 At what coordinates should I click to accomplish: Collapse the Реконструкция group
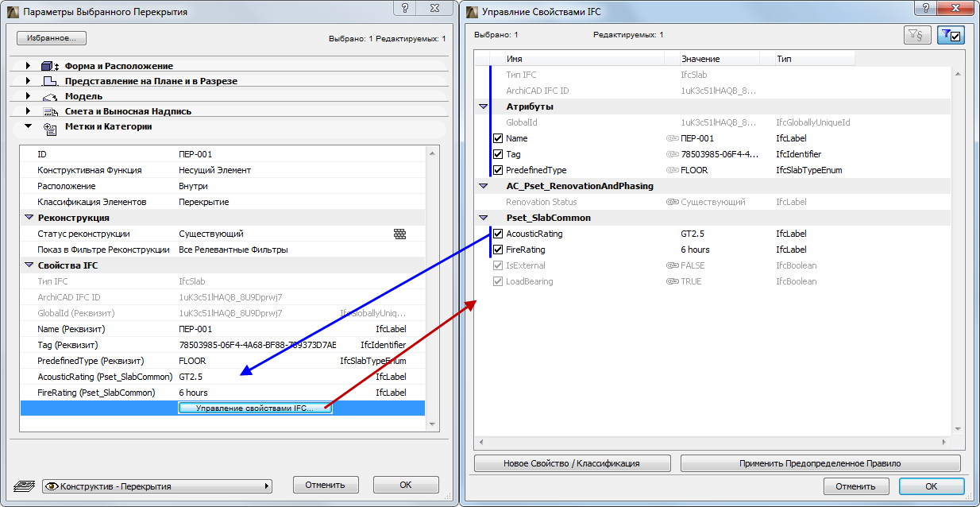click(29, 218)
